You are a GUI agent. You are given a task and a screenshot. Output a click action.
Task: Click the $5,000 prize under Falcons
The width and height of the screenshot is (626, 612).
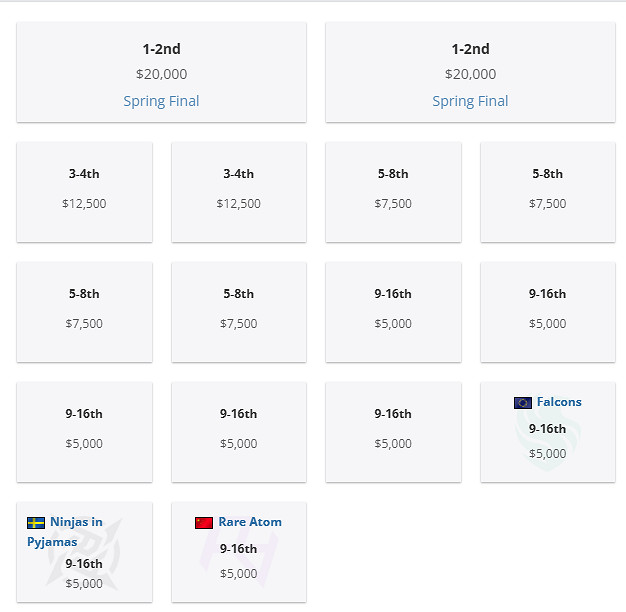click(547, 454)
